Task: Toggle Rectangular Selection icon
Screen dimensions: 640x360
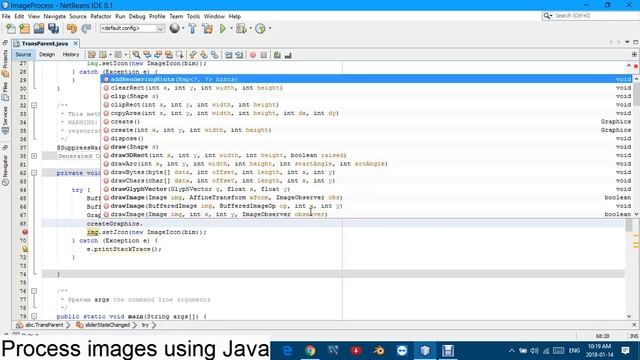Action: tap(179, 55)
